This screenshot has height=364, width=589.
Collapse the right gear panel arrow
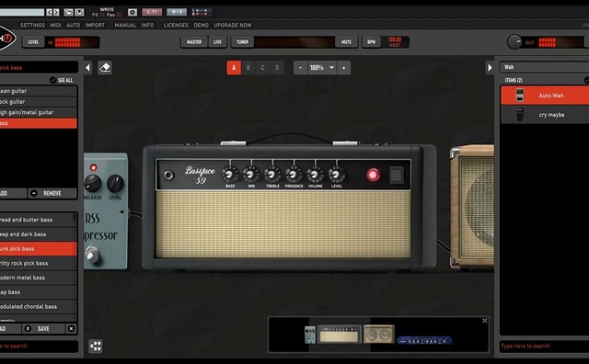click(x=490, y=68)
